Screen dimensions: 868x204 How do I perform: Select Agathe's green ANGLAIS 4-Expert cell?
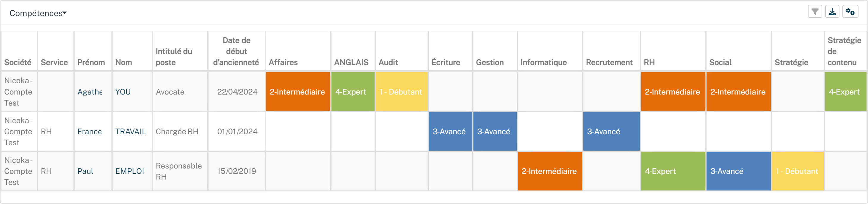(353, 92)
